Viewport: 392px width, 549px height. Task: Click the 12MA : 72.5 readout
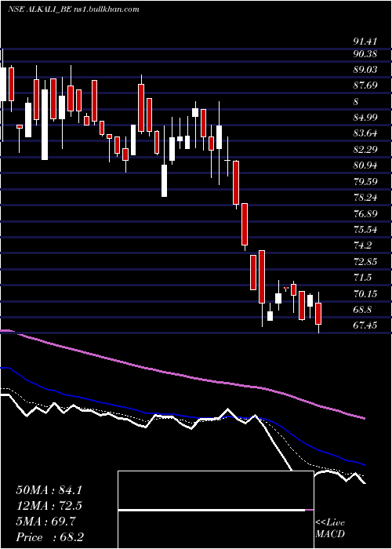click(x=49, y=506)
